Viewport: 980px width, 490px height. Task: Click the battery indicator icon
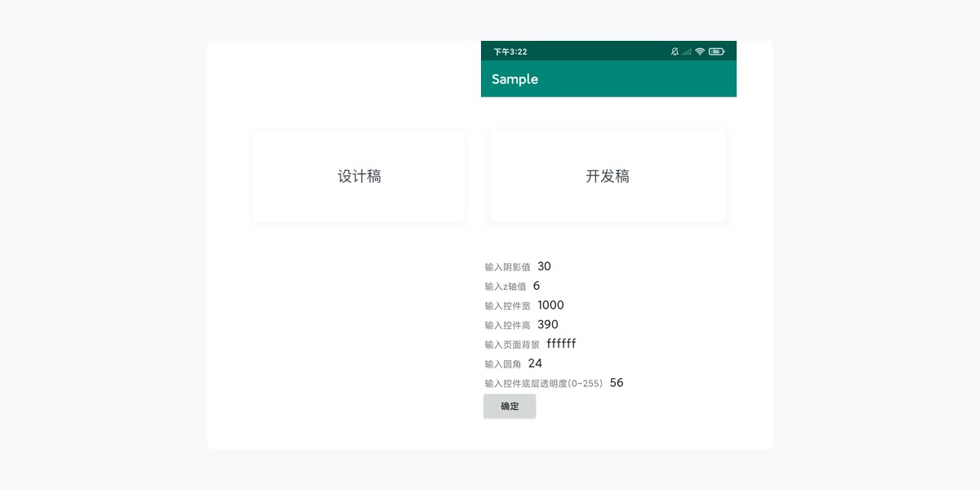(x=716, y=51)
